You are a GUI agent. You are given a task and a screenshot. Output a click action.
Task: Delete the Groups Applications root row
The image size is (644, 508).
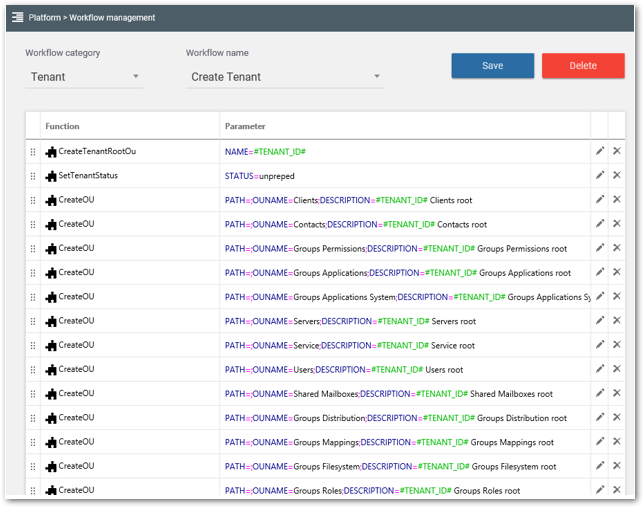(616, 272)
